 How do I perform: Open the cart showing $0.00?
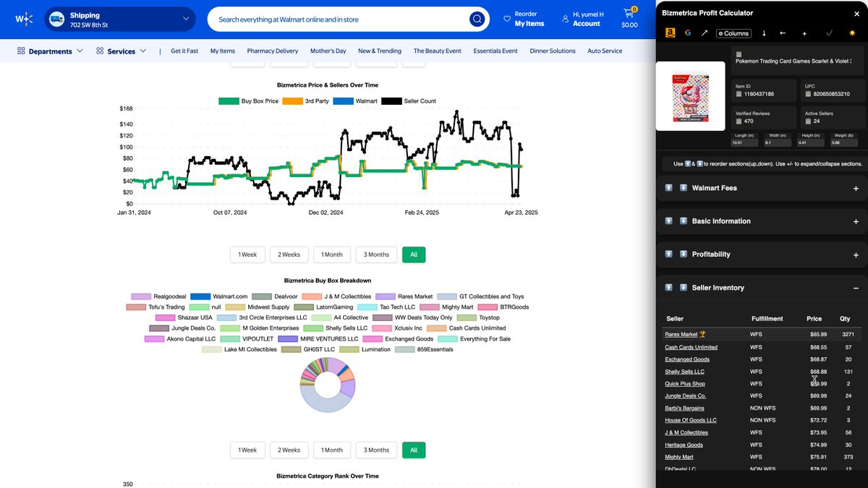point(629,19)
